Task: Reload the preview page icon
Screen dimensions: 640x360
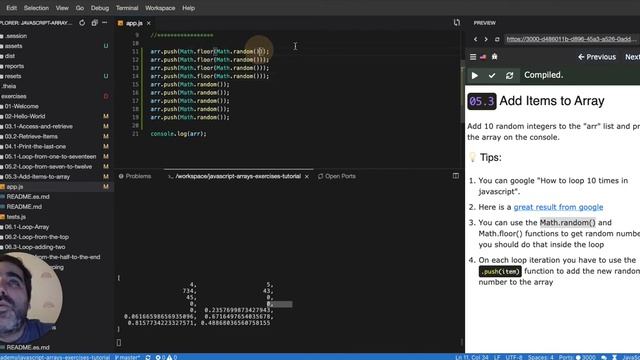Action: coord(497,39)
